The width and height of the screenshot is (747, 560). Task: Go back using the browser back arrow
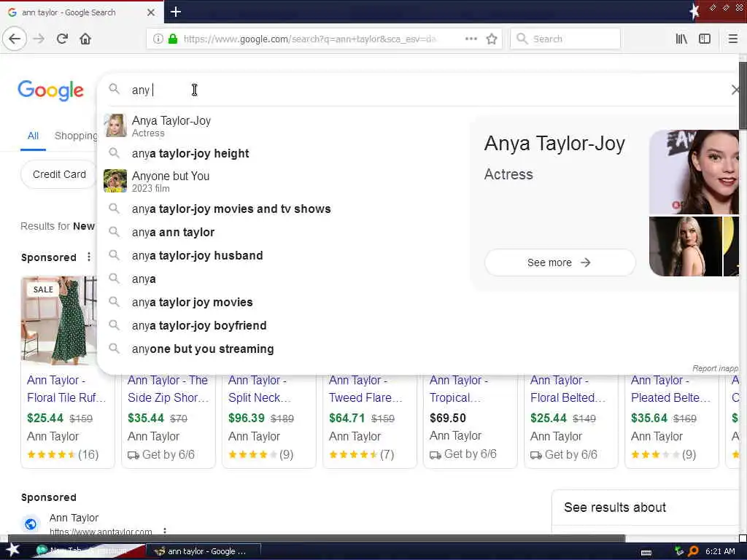point(15,39)
